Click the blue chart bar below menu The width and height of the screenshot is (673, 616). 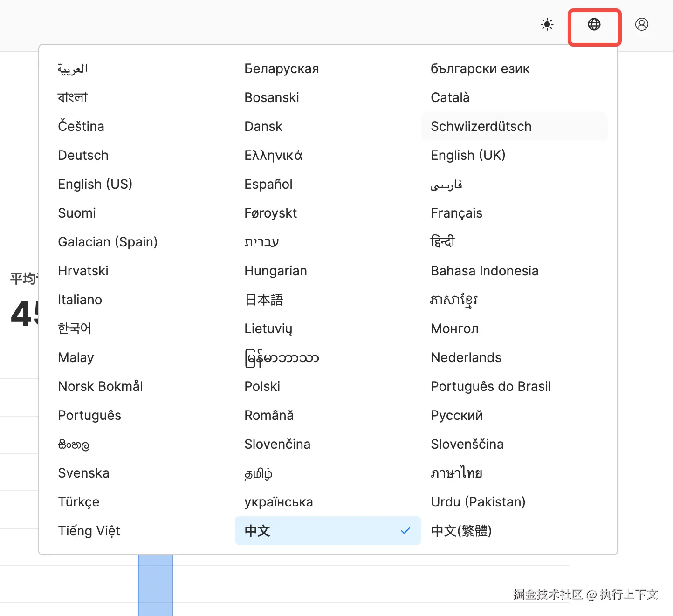pos(155,585)
